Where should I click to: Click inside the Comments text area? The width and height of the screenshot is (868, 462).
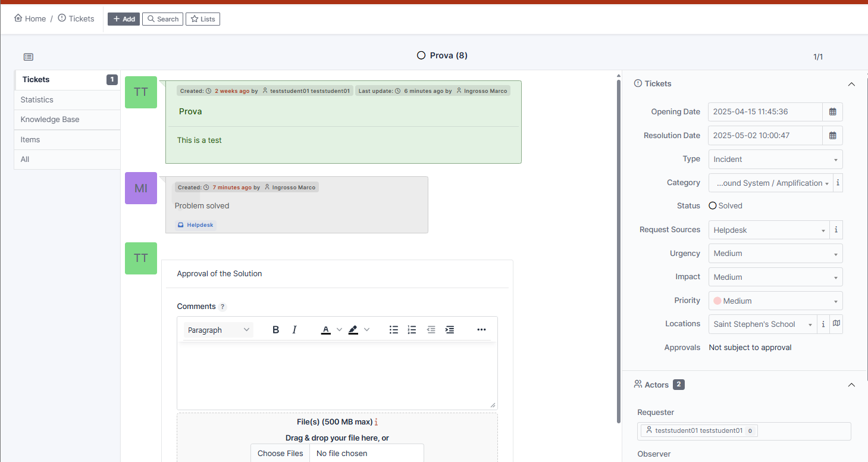coord(337,375)
